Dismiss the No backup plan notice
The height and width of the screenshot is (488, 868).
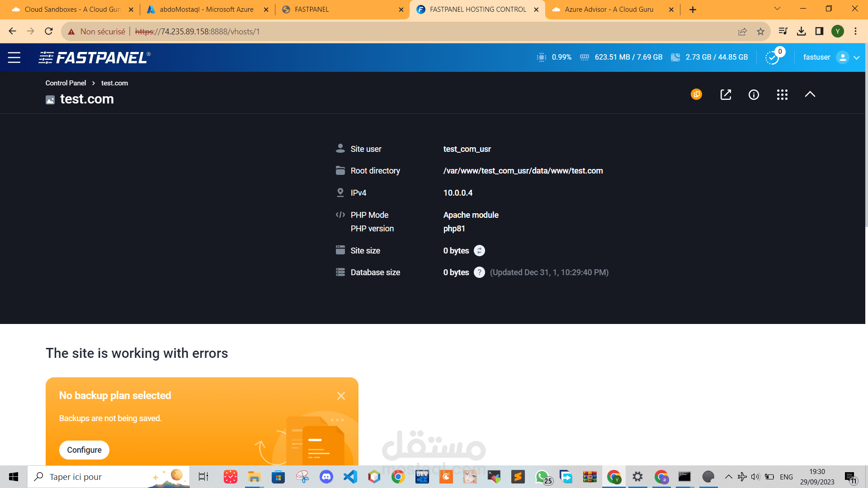pos(341,396)
